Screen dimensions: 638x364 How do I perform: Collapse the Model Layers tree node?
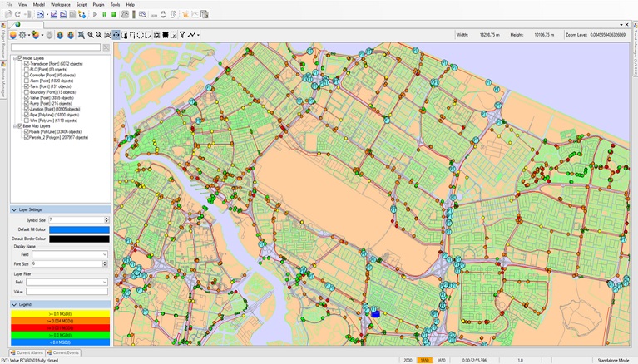(x=15, y=58)
